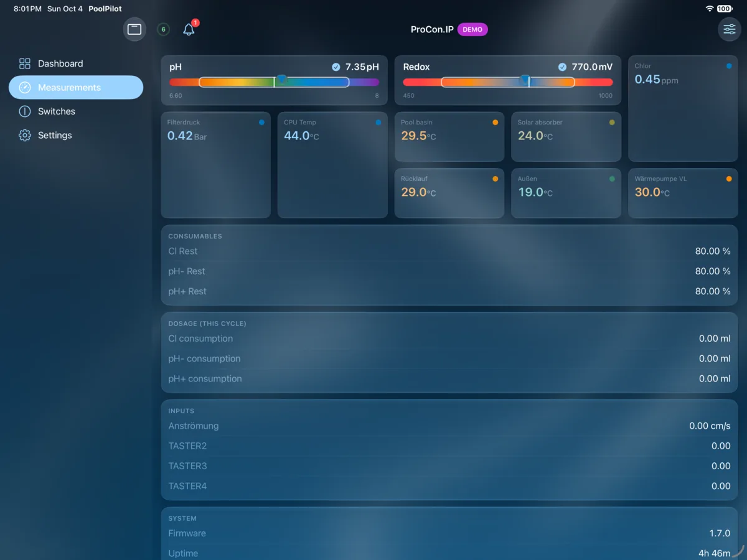Click the Redox checkmark status icon
The width and height of the screenshot is (747, 560).
click(x=563, y=67)
